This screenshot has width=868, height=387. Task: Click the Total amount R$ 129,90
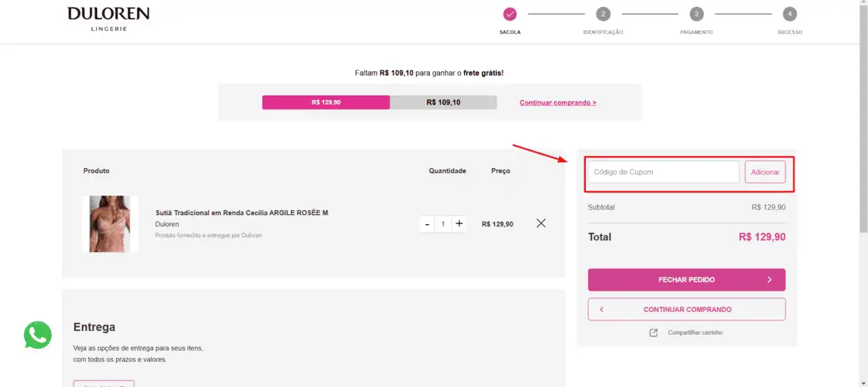coord(762,237)
